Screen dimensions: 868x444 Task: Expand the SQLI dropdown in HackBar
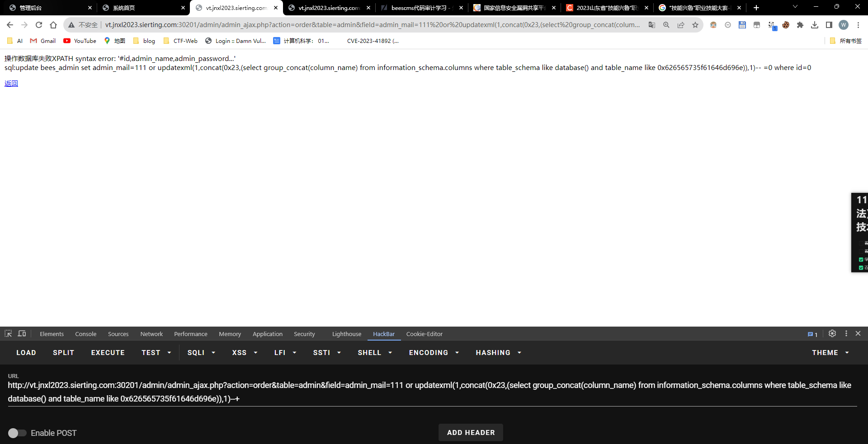click(201, 353)
